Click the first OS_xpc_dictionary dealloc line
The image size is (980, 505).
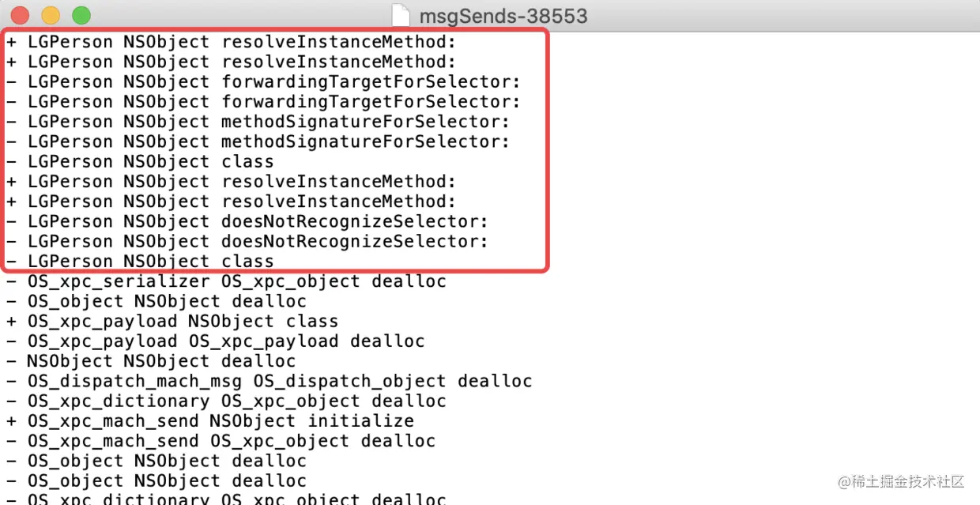226,401
